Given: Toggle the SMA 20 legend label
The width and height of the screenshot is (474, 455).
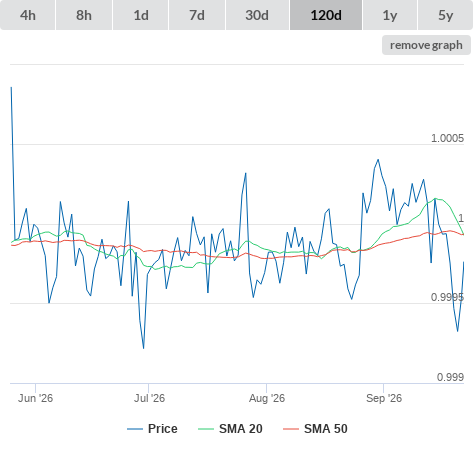Looking at the screenshot, I should 241,429.
